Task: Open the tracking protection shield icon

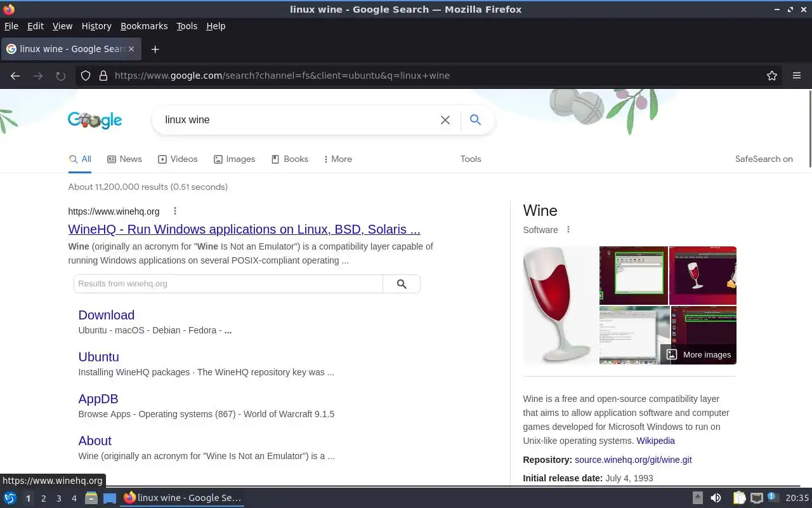Action: (86, 76)
